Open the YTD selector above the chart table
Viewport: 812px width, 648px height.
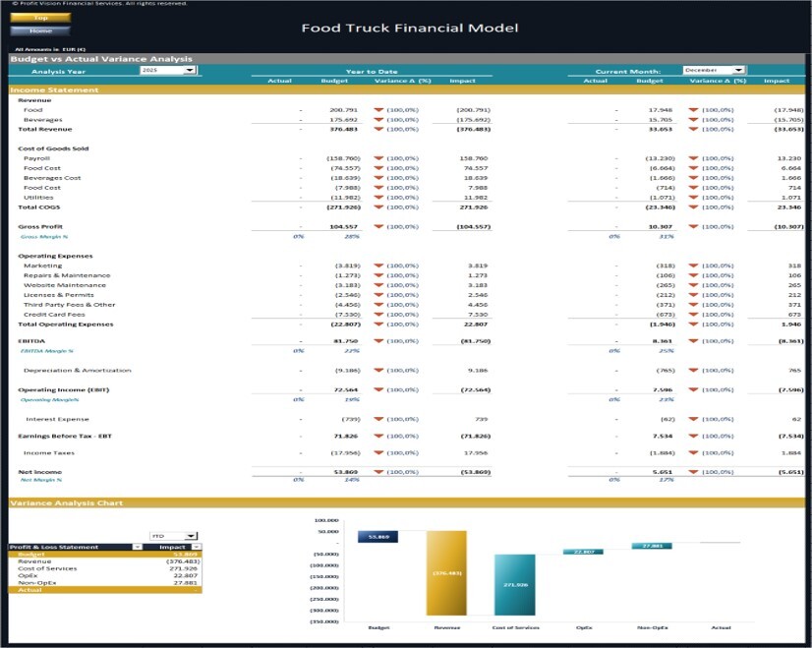[x=192, y=536]
